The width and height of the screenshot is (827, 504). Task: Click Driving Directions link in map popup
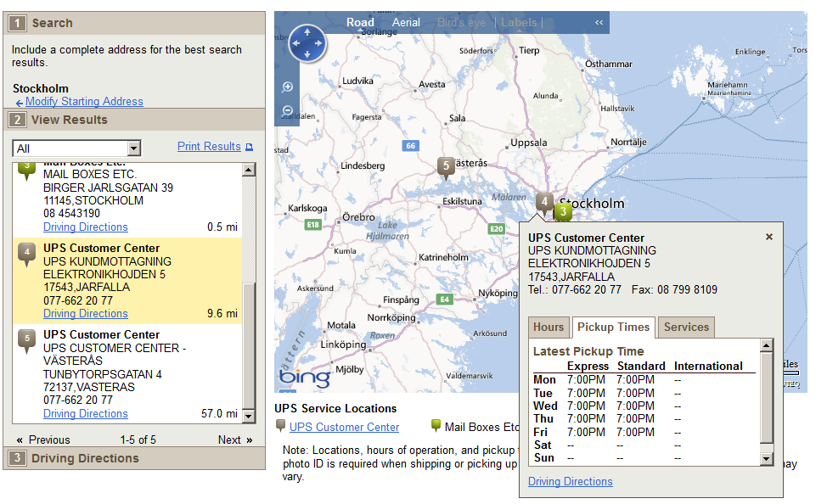(x=570, y=481)
